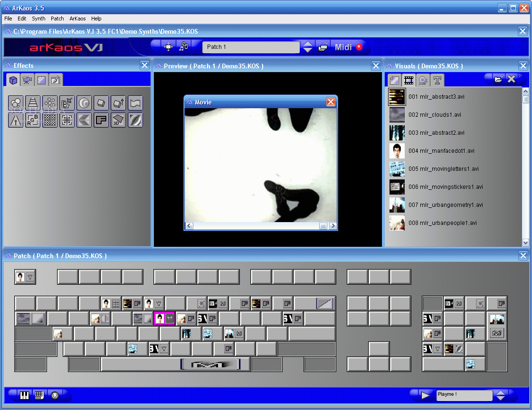
Task: Select visual 008 mlr_urbanpeople1.avi
Action: (x=455, y=223)
